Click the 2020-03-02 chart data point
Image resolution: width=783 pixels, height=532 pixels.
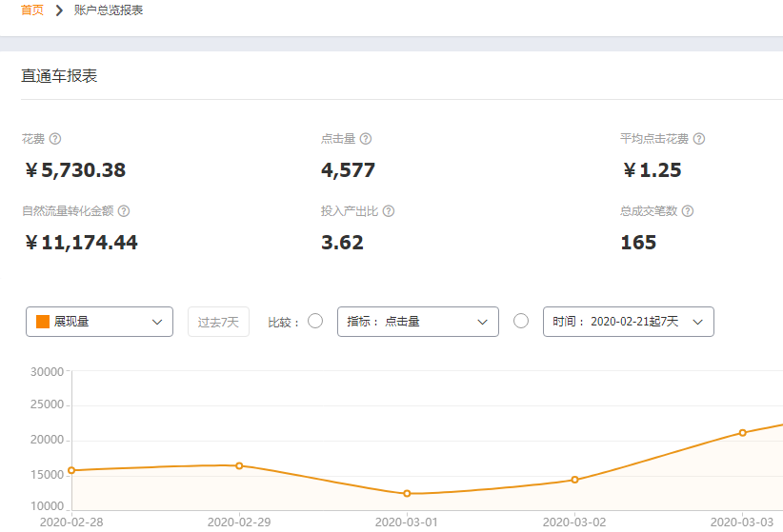[574, 480]
